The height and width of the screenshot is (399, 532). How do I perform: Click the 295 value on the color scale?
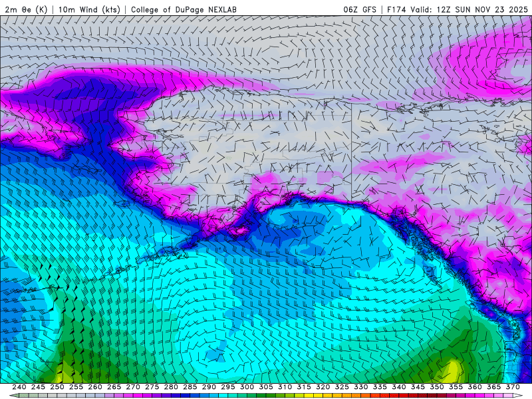tap(228, 387)
